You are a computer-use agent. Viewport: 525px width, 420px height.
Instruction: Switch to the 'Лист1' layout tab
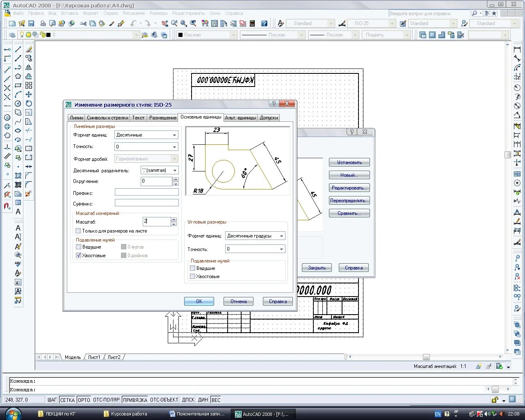94,357
